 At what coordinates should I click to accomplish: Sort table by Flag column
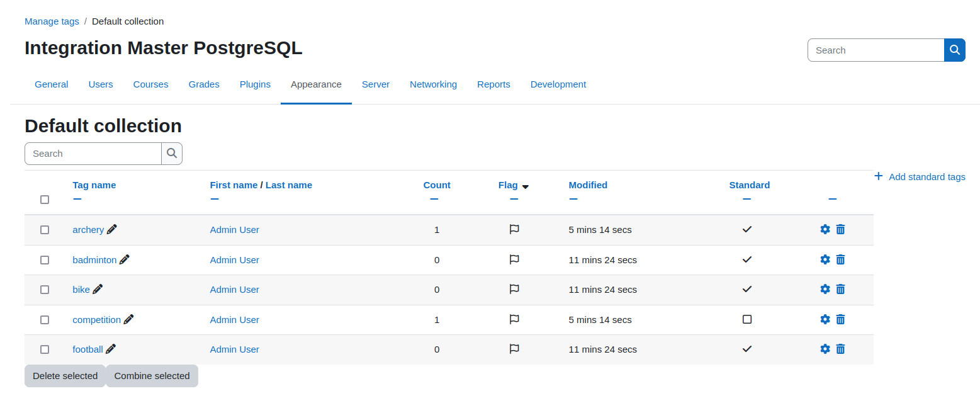click(508, 185)
